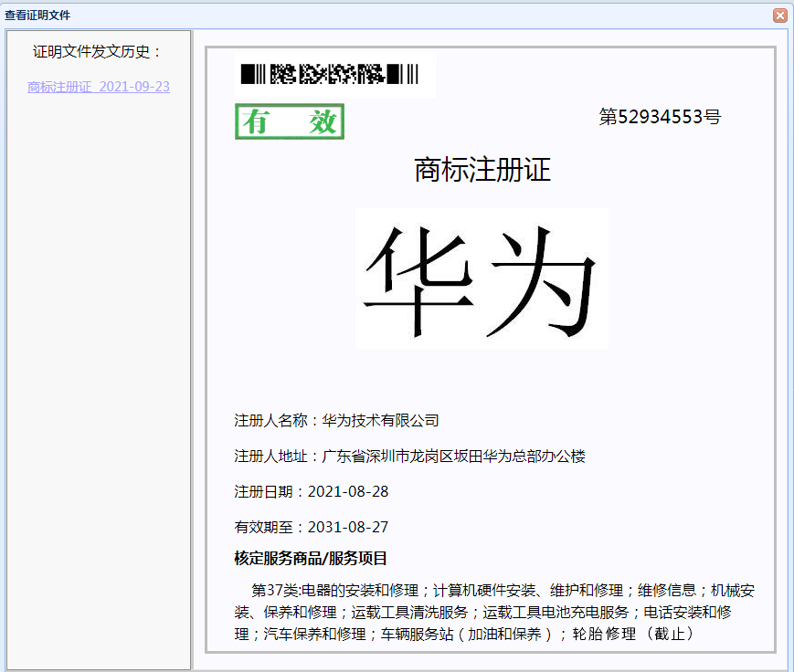Image resolution: width=794 pixels, height=672 pixels.
Task: Click the 证明文件发文历史 panel heading
Action: point(97,52)
